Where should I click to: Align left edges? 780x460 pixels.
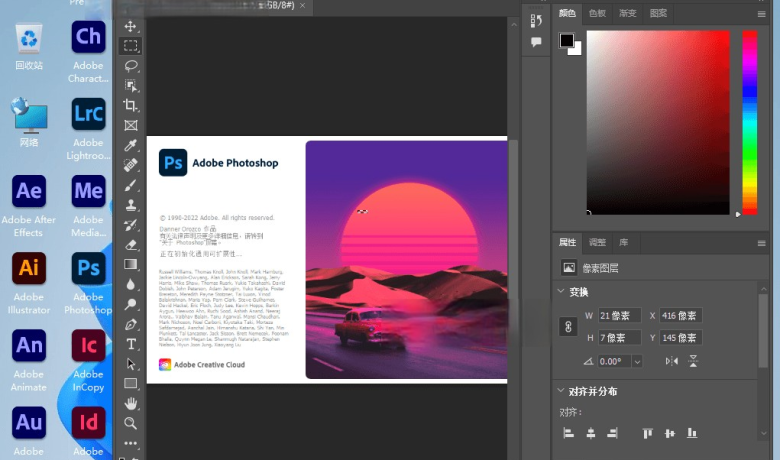(x=568, y=433)
